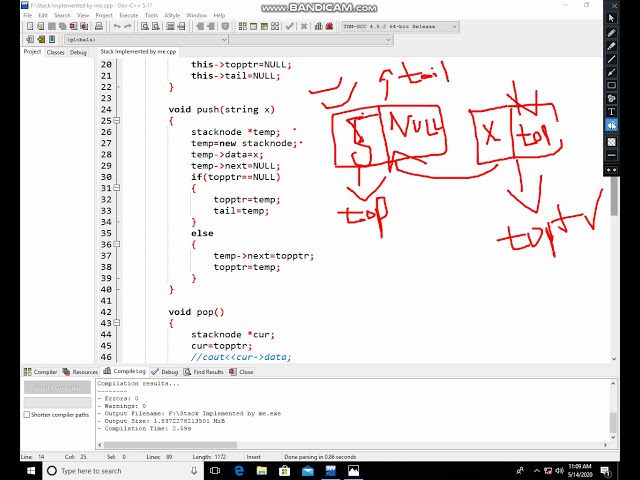Click the compile log scroll-down arrow

(613, 437)
